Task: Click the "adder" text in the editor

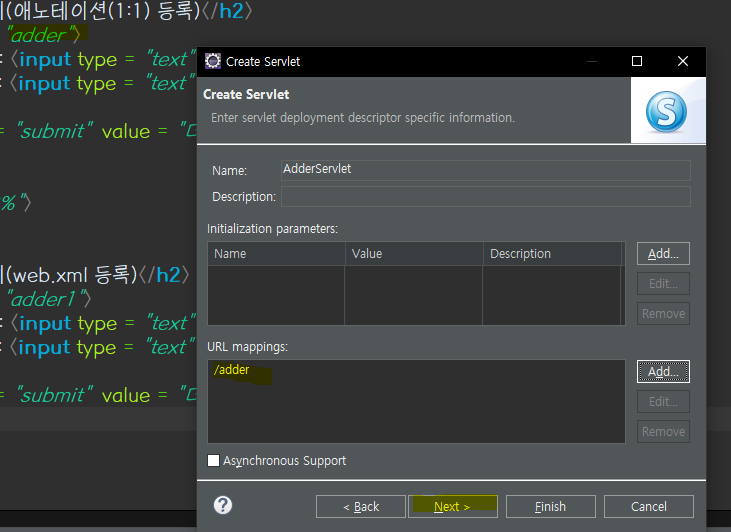Action: [x=41, y=35]
